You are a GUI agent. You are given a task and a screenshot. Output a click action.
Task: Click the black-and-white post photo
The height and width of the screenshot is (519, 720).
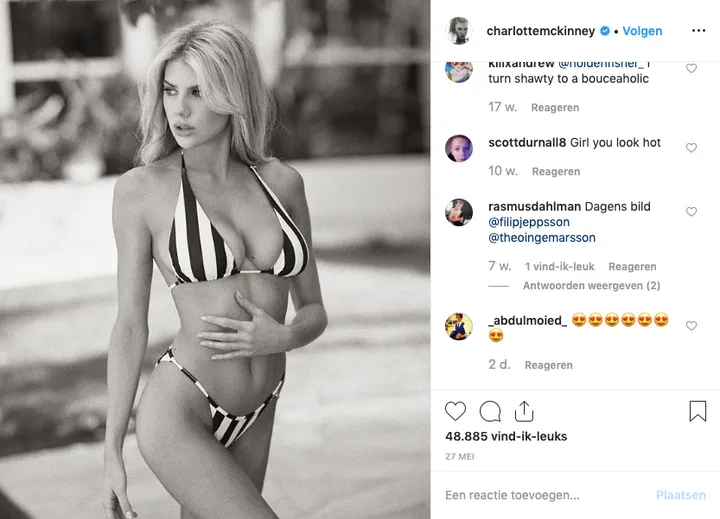(215, 260)
